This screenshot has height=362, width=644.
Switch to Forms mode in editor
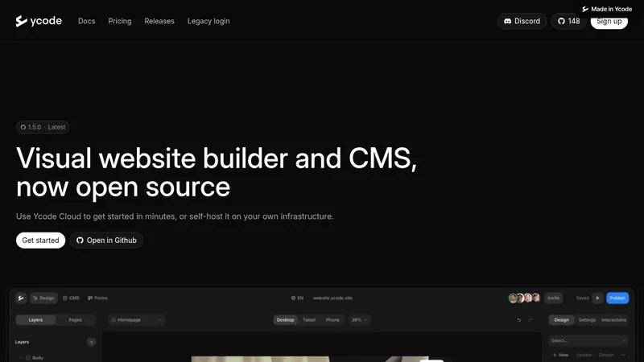[x=97, y=298]
